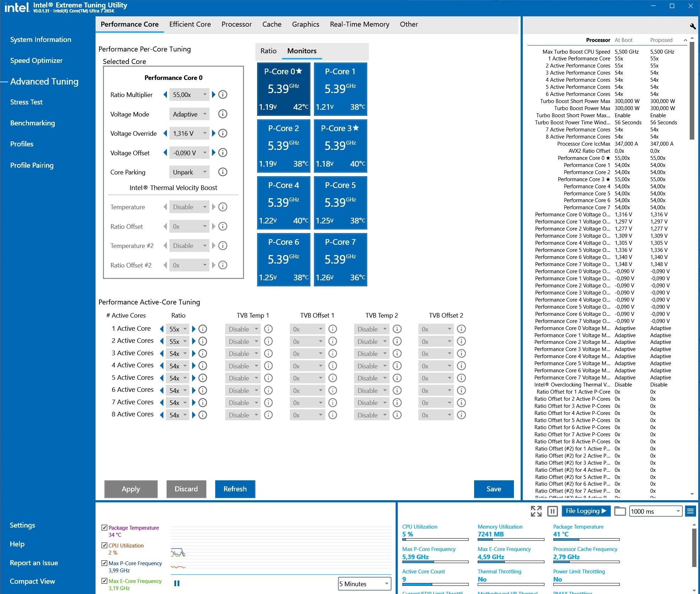Uncheck Package Temperature graph checkbox

coord(104,528)
